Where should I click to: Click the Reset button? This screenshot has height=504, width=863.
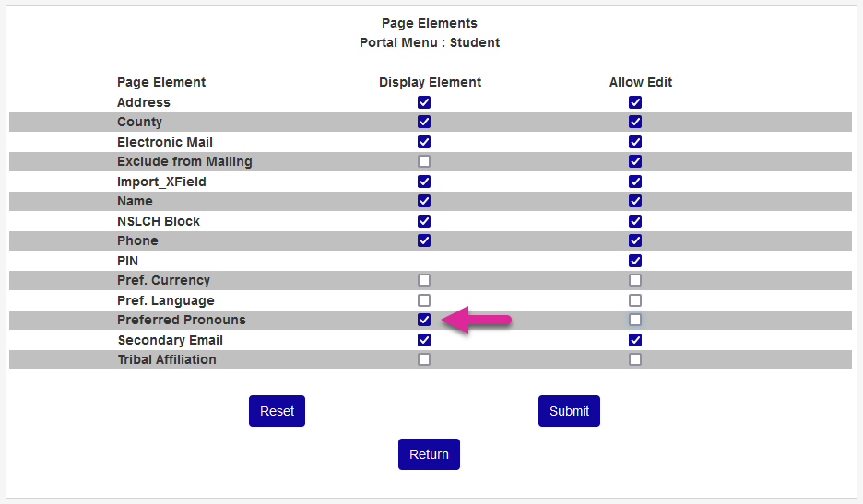[277, 411]
